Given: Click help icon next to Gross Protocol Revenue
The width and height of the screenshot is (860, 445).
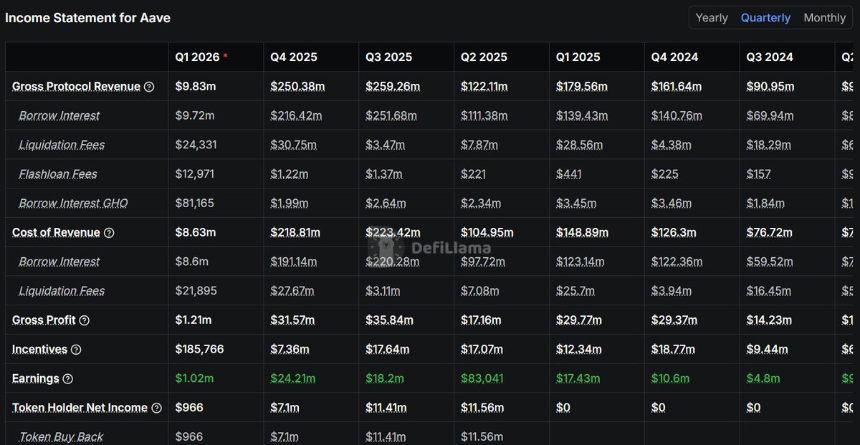Looking at the screenshot, I should pos(149,87).
